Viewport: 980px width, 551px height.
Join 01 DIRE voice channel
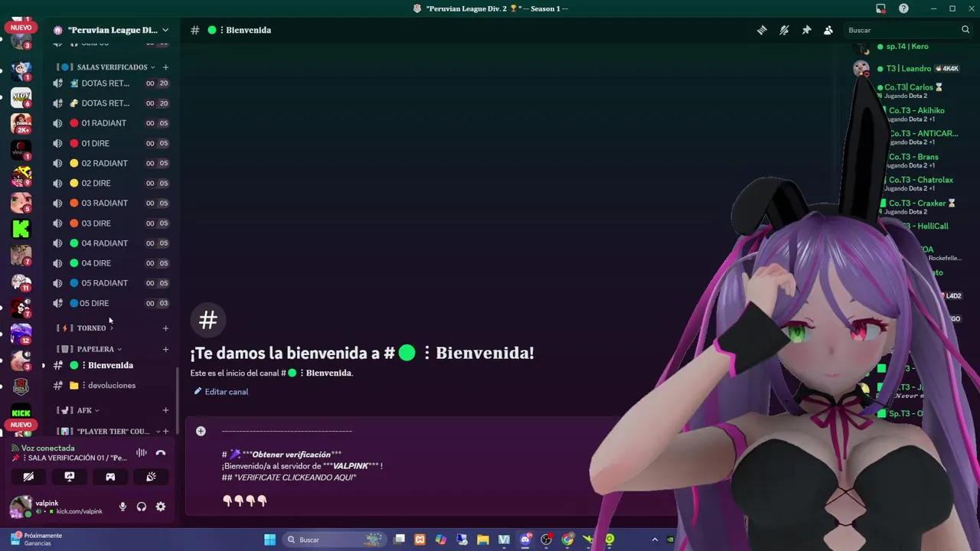112,143
